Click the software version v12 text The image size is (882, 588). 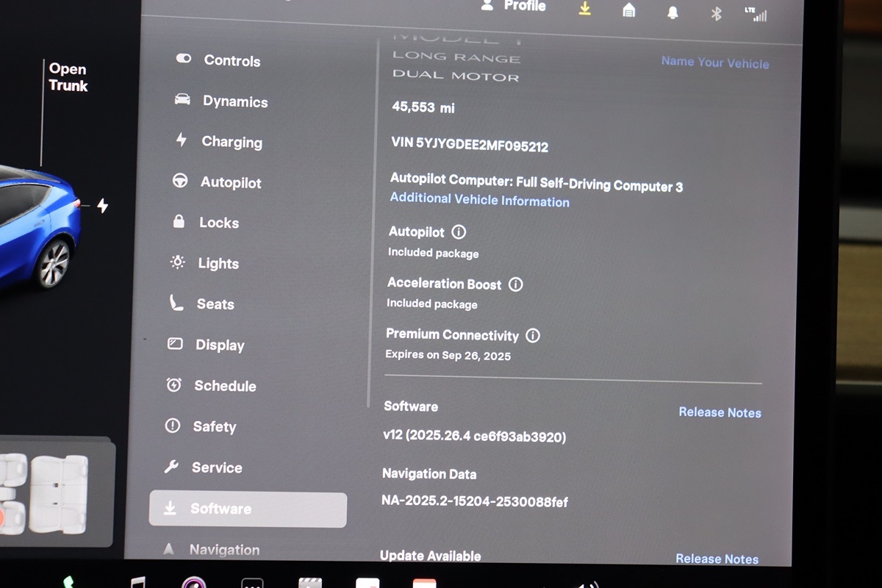474,436
